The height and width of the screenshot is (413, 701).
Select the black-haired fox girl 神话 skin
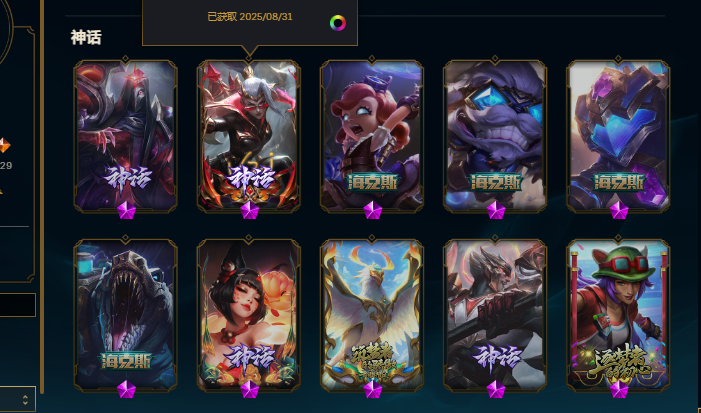249,315
